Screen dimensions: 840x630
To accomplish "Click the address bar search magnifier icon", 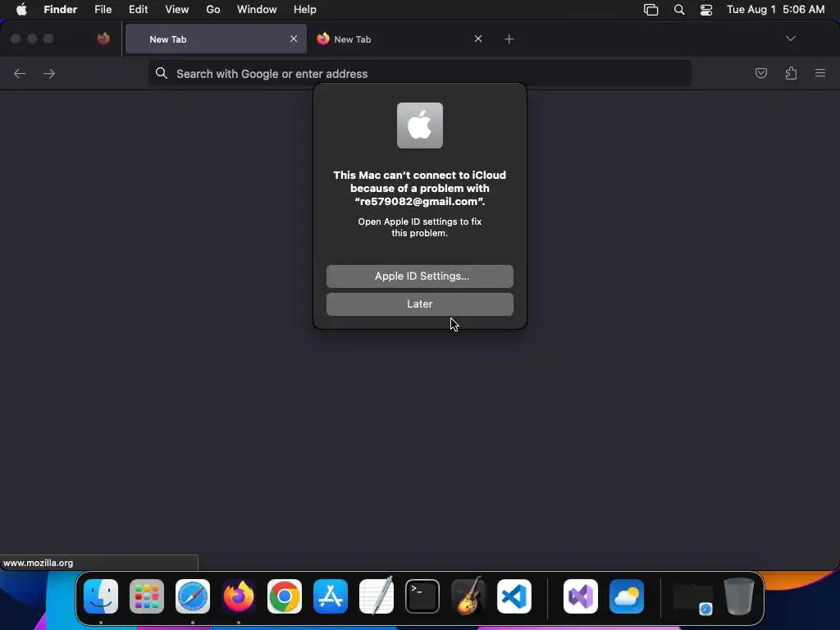I will 162,73.
